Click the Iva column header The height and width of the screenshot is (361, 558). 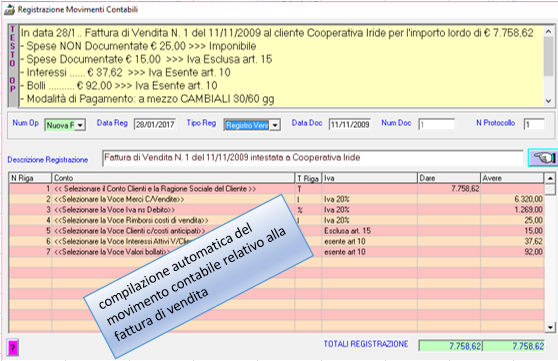[x=370, y=178]
